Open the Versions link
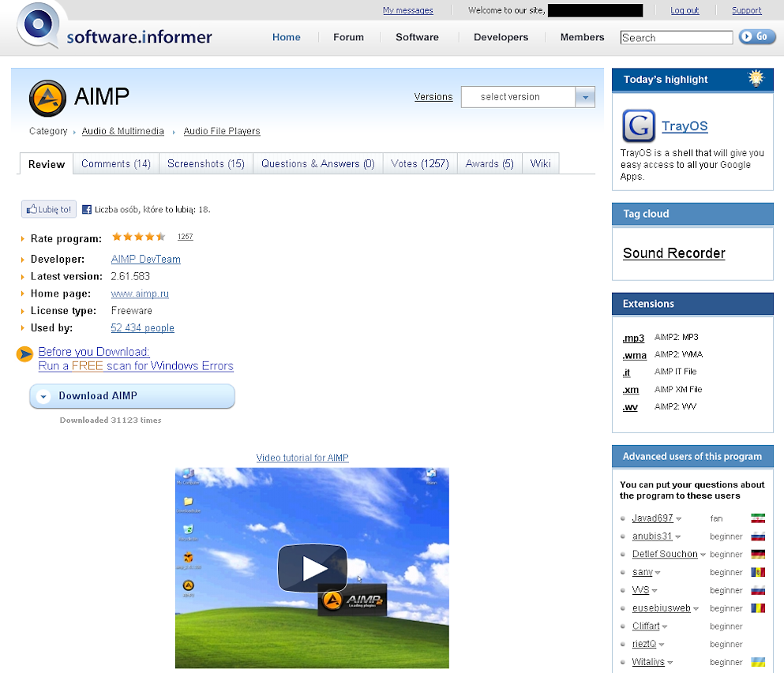The width and height of the screenshot is (784, 673). (433, 97)
